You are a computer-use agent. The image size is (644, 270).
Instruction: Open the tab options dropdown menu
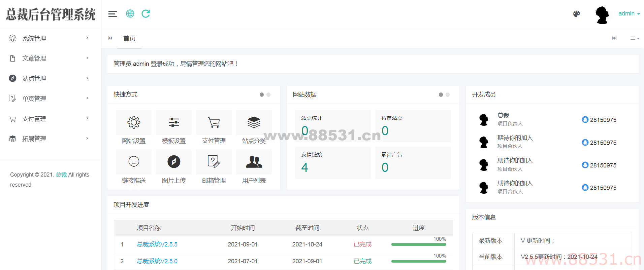click(635, 38)
